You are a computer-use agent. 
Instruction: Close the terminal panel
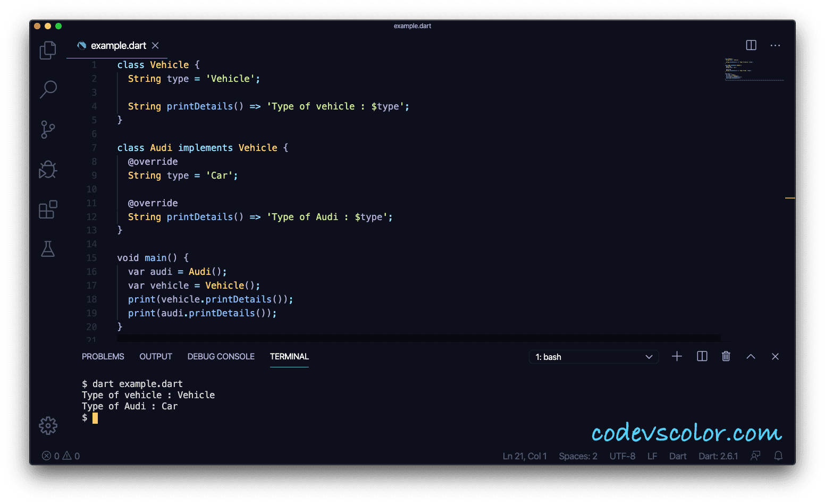775,356
